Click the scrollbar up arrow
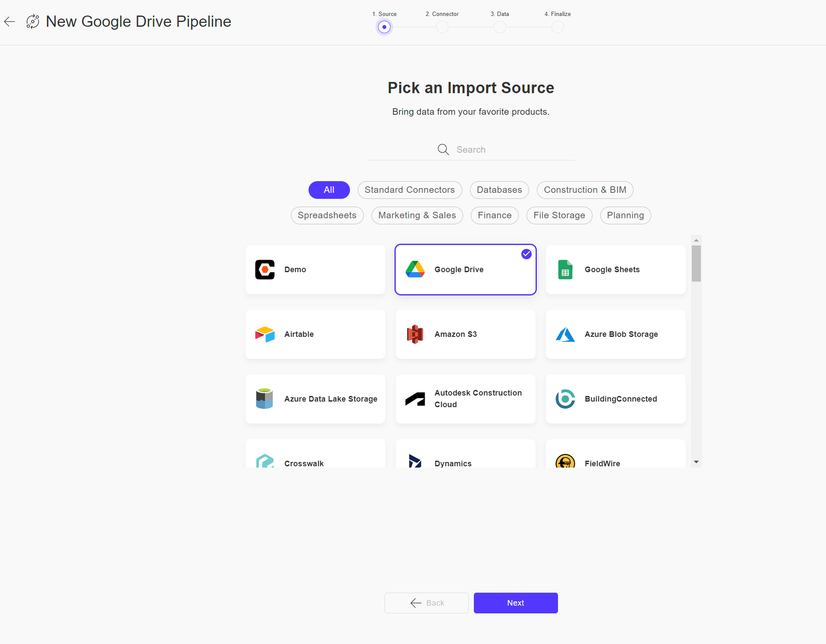This screenshot has height=644, width=826. click(696, 240)
